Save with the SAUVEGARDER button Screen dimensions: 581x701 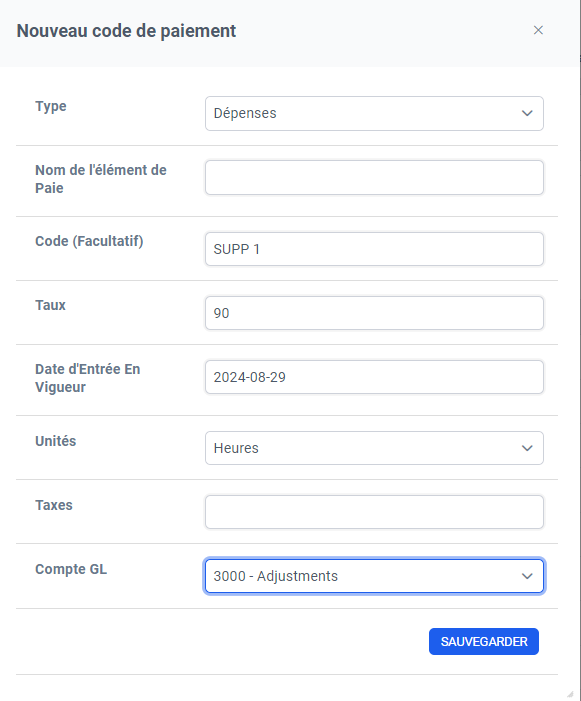484,642
